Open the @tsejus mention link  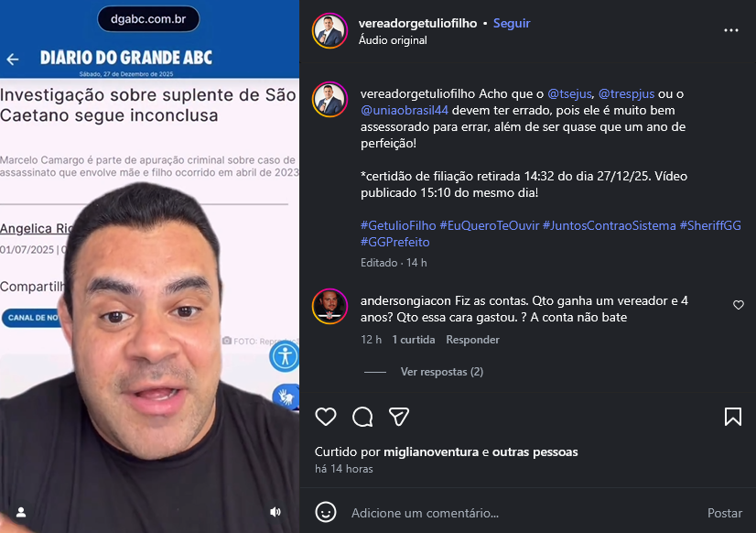coord(569,93)
